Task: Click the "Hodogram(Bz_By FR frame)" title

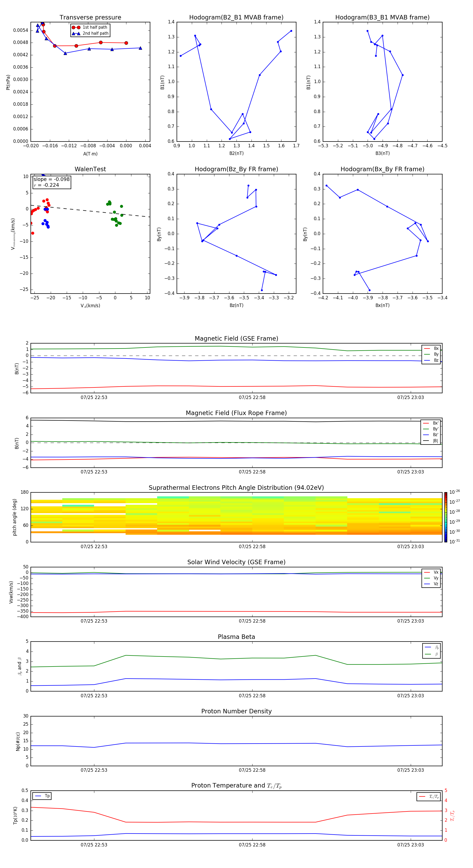Action: tap(236, 169)
